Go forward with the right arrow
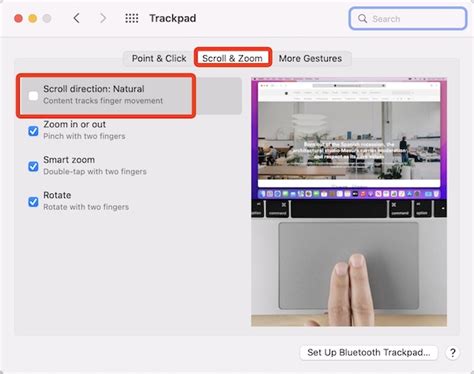The width and height of the screenshot is (474, 374). tap(103, 18)
